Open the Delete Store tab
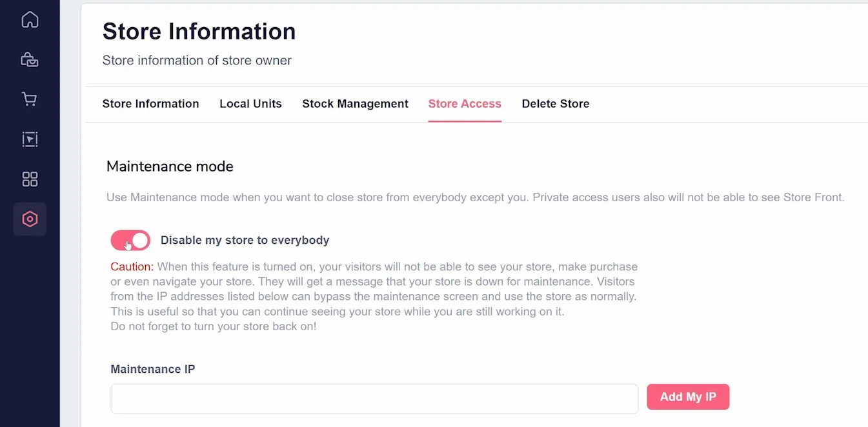Screen dimensions: 868x427 pyautogui.click(x=556, y=104)
